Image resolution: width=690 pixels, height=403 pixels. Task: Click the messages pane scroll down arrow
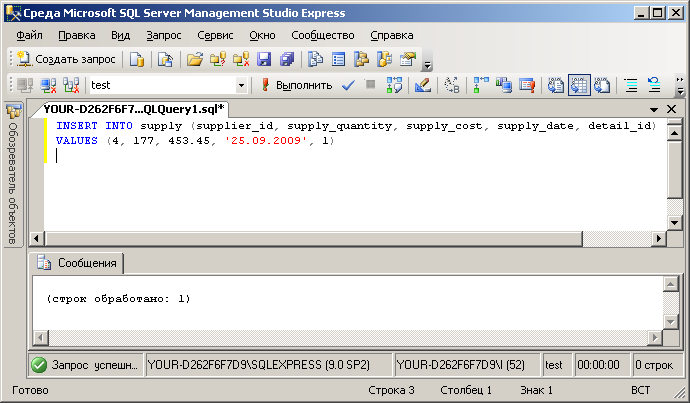(671, 322)
